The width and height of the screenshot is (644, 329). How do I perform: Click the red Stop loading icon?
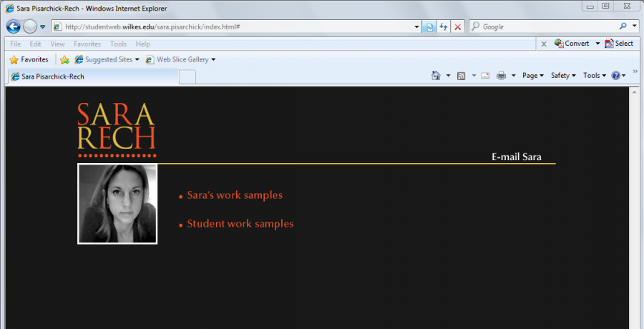click(457, 27)
